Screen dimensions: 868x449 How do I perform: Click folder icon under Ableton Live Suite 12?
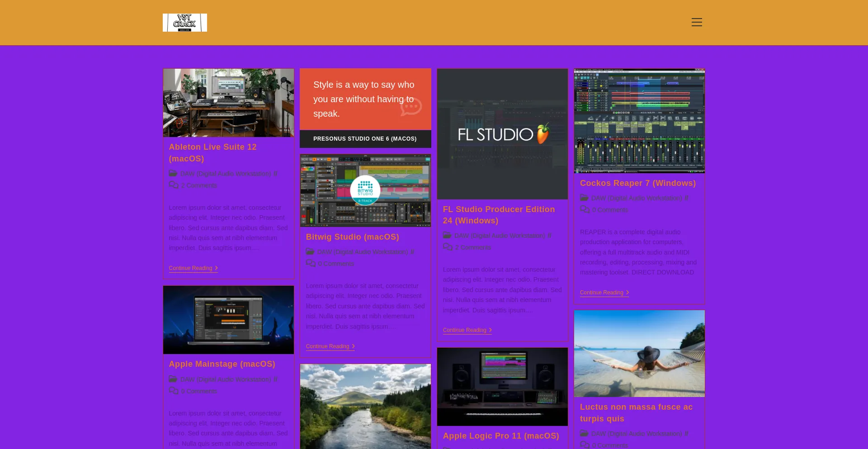[x=173, y=173]
